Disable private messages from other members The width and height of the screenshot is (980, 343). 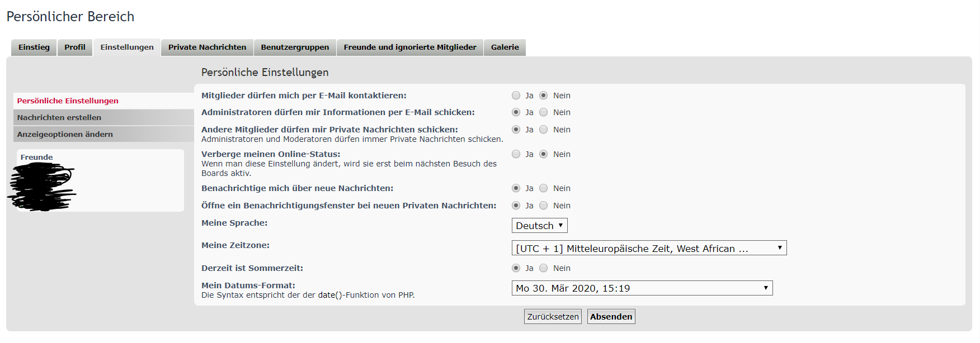tap(543, 130)
